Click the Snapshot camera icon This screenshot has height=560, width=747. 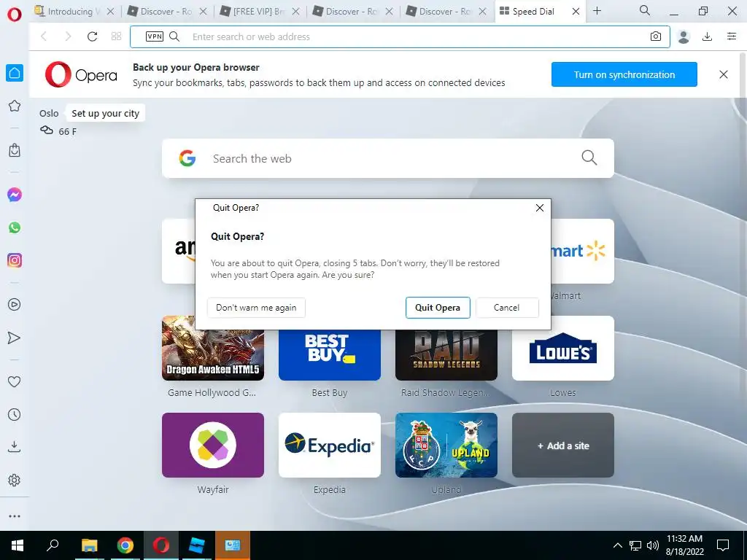pos(656,36)
